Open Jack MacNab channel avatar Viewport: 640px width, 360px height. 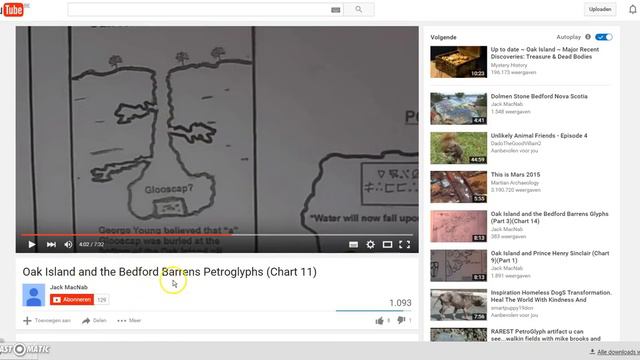point(33,295)
